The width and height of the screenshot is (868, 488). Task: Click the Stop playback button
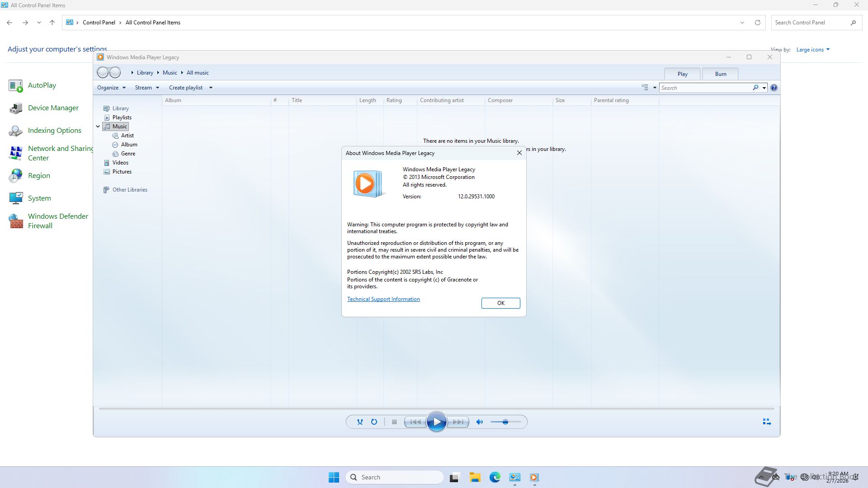click(x=394, y=422)
